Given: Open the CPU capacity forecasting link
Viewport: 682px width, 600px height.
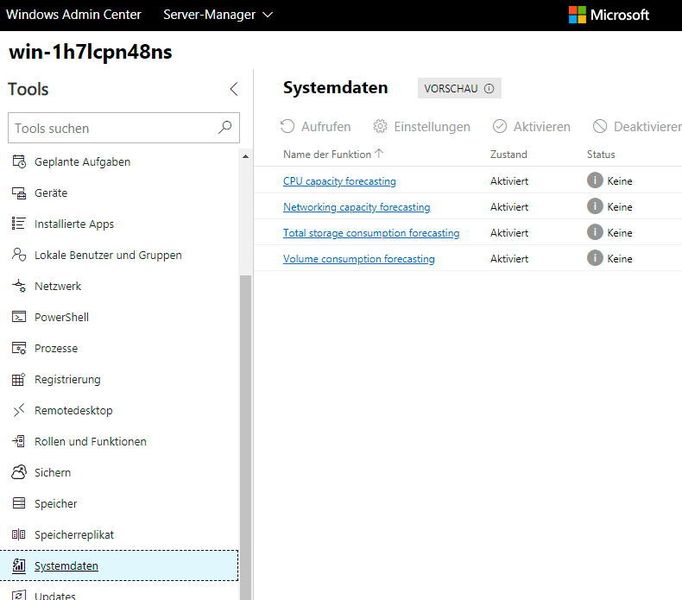Looking at the screenshot, I should click(x=340, y=181).
